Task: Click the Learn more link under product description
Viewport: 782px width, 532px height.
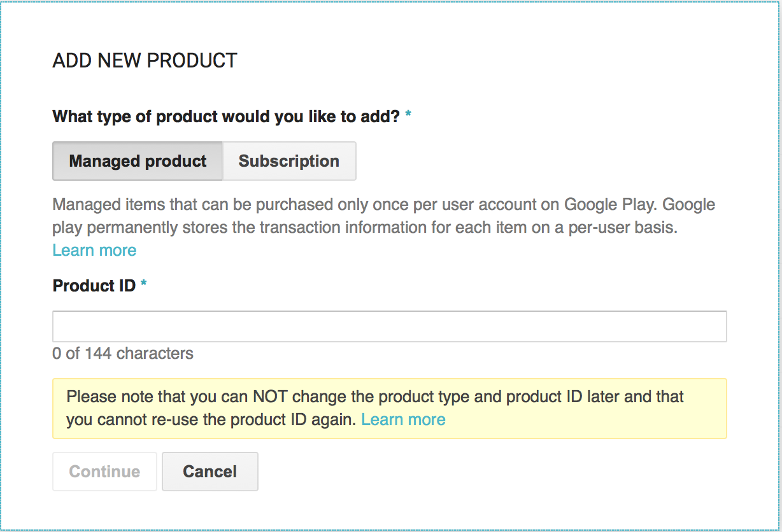Action: point(94,250)
